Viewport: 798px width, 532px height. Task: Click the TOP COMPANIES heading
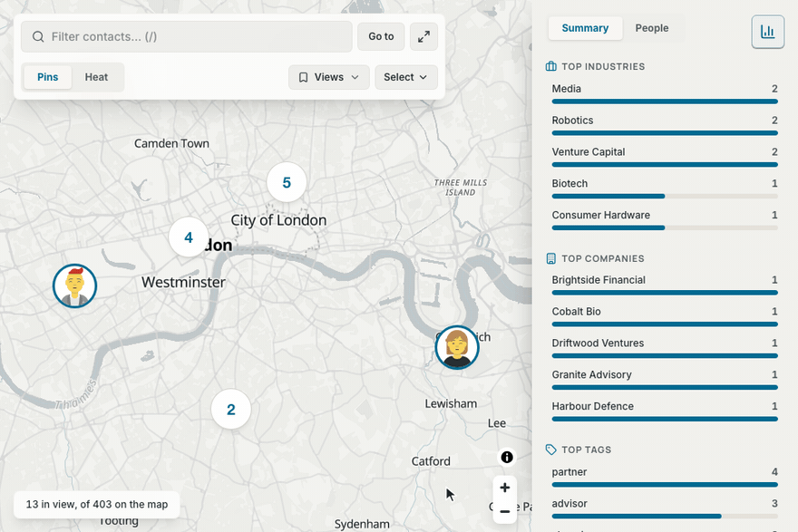(602, 259)
